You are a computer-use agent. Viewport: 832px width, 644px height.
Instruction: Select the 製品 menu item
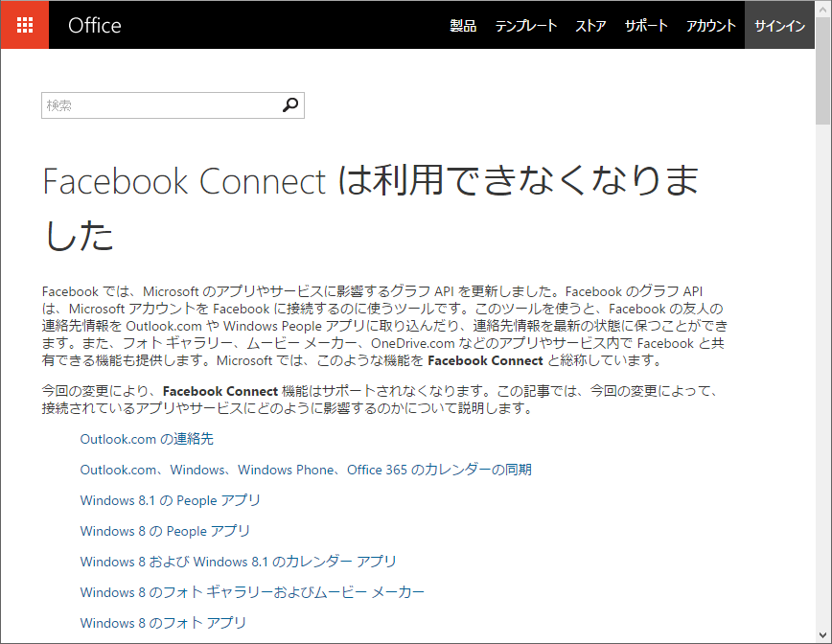463,26
